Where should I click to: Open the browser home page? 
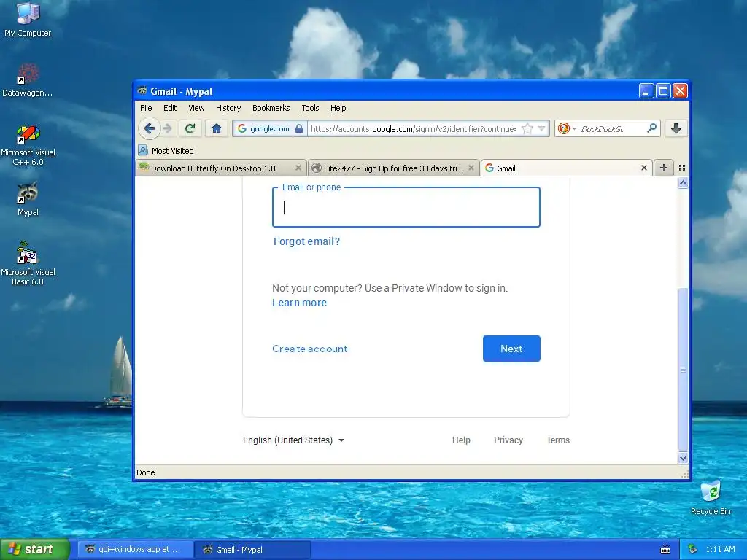[216, 128]
